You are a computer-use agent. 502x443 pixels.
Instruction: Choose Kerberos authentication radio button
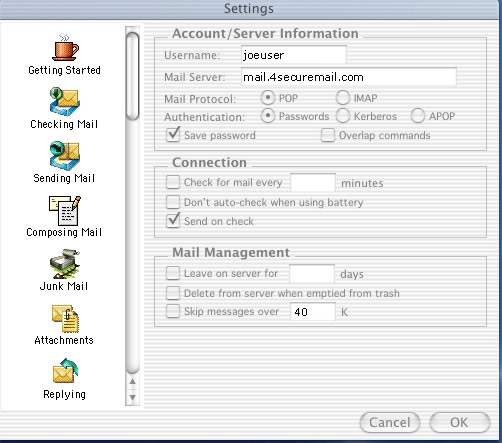point(343,116)
